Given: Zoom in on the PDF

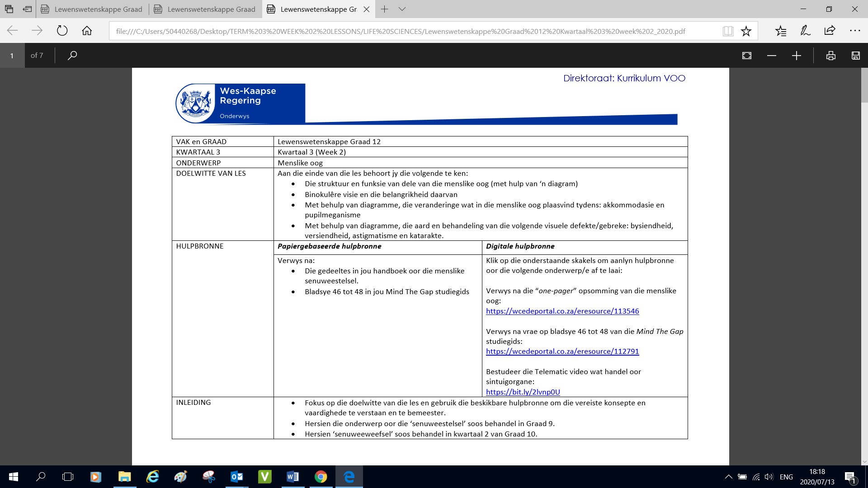Looking at the screenshot, I should point(797,56).
